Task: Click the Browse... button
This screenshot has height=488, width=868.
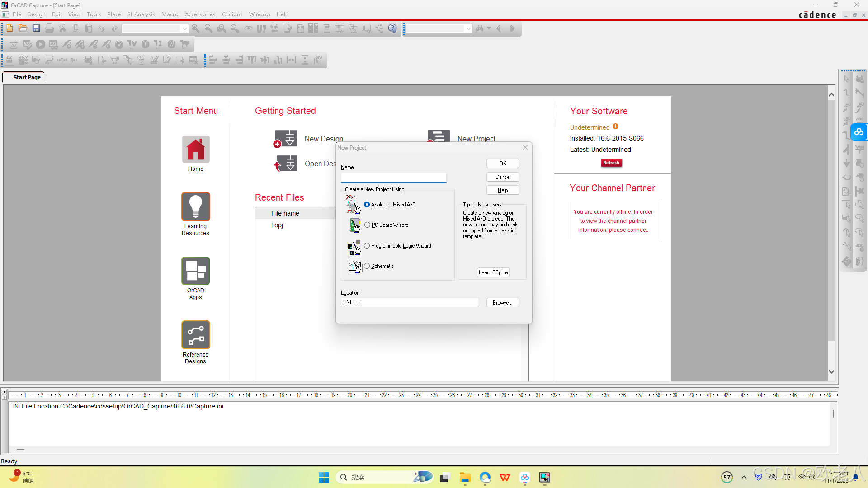Action: [x=502, y=303]
